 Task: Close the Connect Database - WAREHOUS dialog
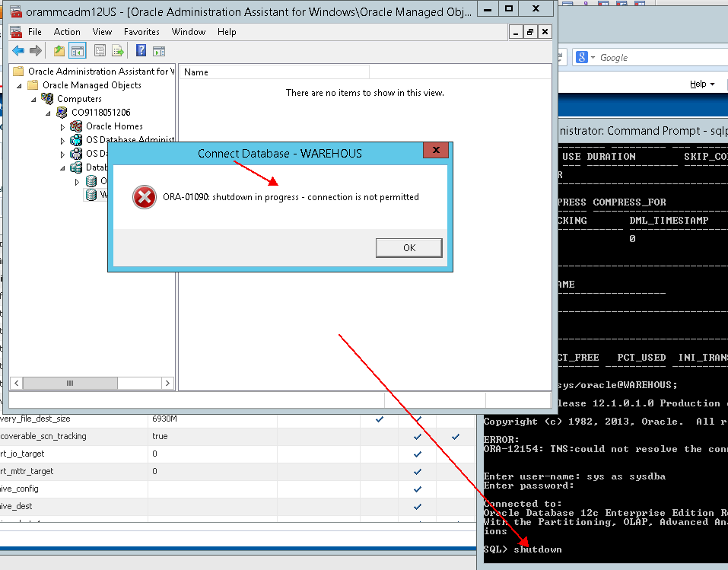436,150
